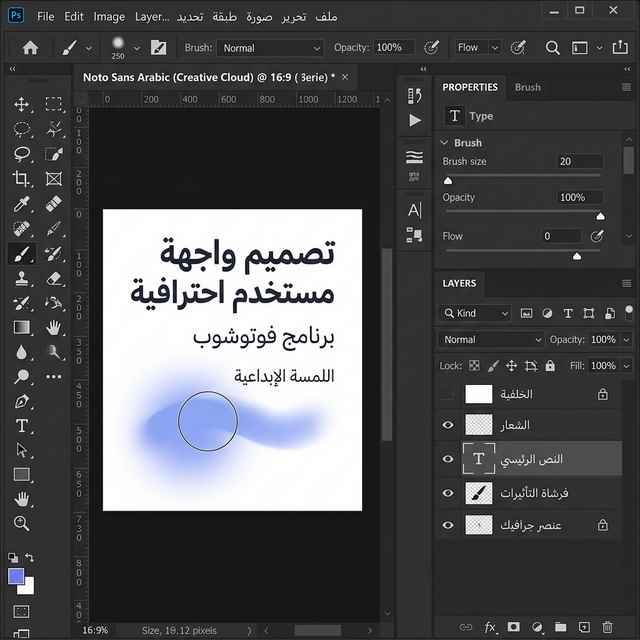Viewport: 640px width, 640px height.
Task: Switch to the Brush tab in Properties
Action: (528, 87)
